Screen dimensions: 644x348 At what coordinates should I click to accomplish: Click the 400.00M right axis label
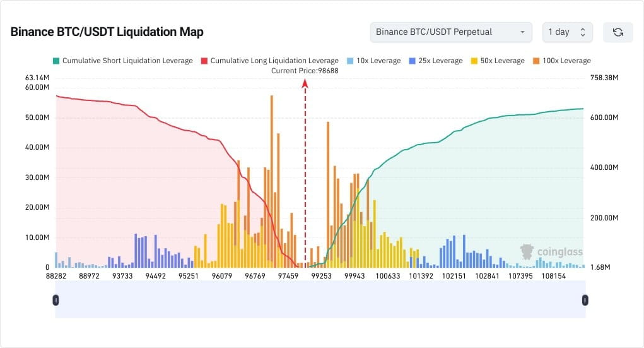604,167
